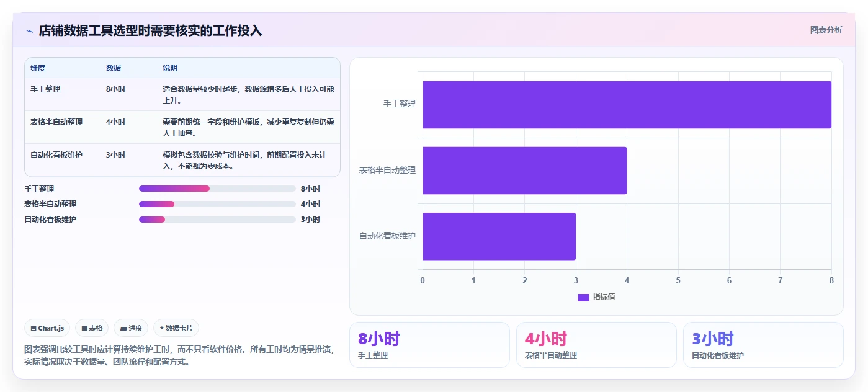This screenshot has width=868, height=392.
Task: Click the 手工整理 progress list label
Action: [39, 189]
